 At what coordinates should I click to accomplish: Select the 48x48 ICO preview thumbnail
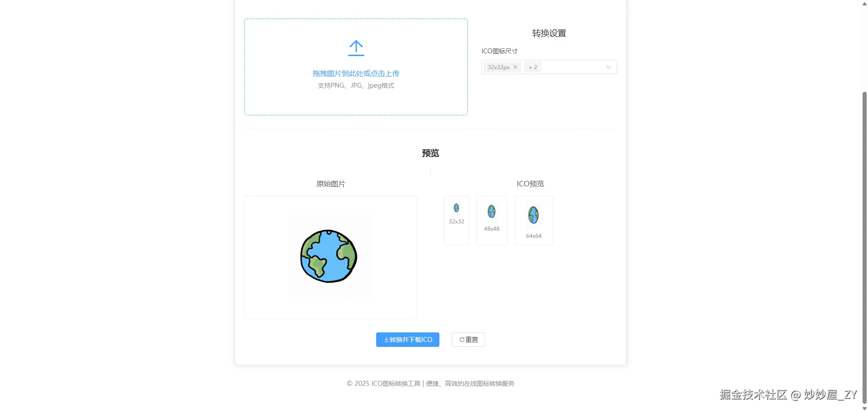492,220
